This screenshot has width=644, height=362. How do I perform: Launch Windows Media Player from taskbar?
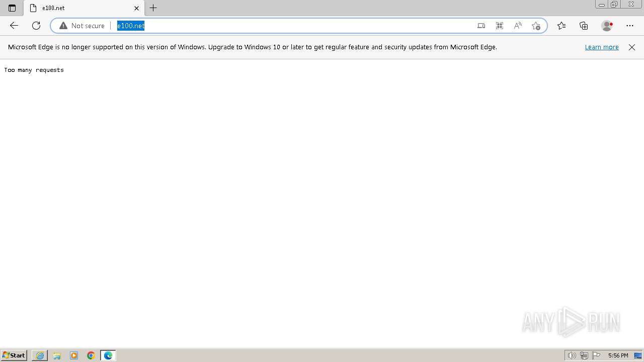pos(74,355)
